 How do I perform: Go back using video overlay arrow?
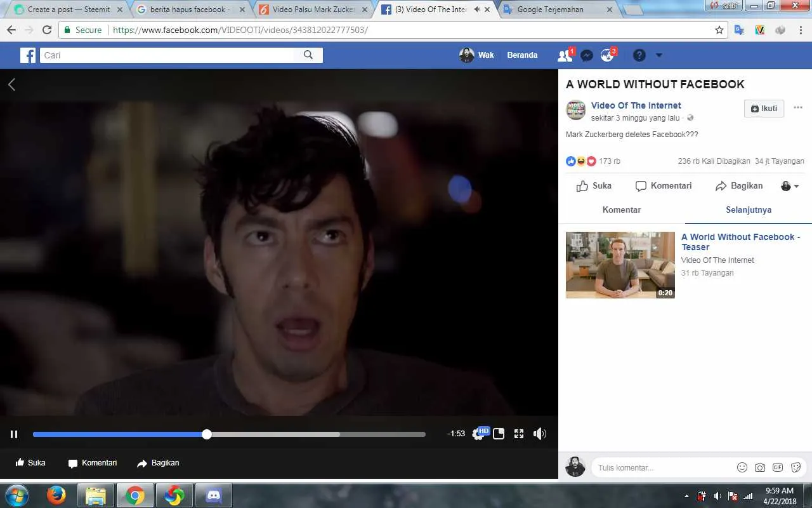[x=11, y=84]
